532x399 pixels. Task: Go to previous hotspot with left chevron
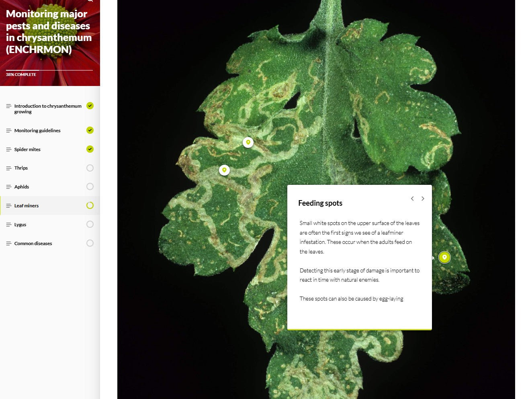click(x=412, y=198)
